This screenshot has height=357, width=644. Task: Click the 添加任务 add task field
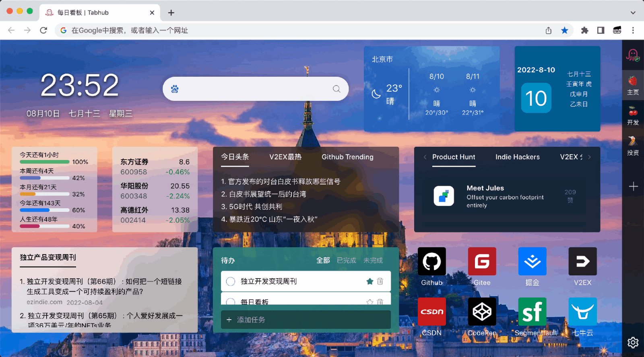306,320
